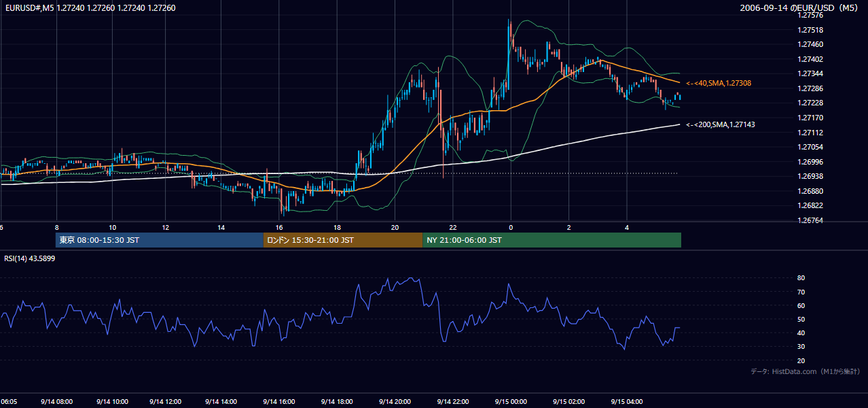Click the '9/14 14:00' bottom time label
This screenshot has width=868, height=408.
[x=221, y=402]
